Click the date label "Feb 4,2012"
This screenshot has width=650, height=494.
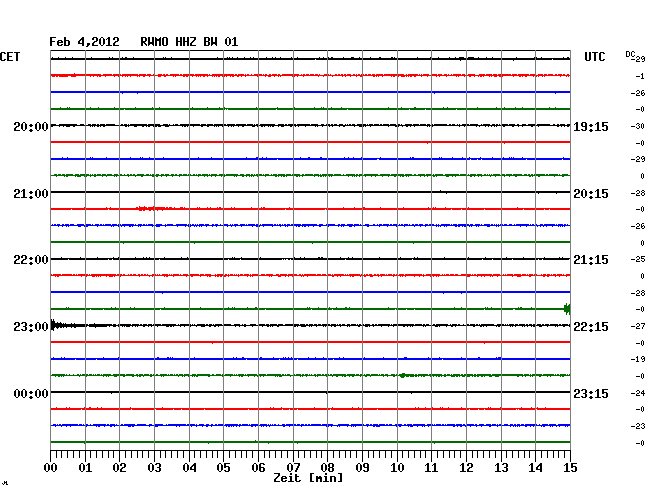pyautogui.click(x=84, y=42)
